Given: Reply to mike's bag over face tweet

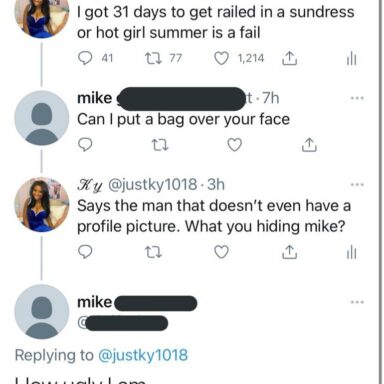Looking at the screenshot, I should (x=85, y=145).
